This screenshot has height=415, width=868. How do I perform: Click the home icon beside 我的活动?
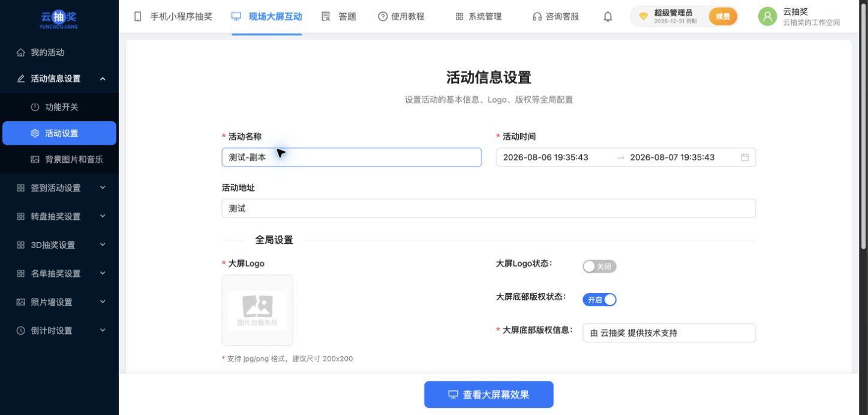click(21, 53)
